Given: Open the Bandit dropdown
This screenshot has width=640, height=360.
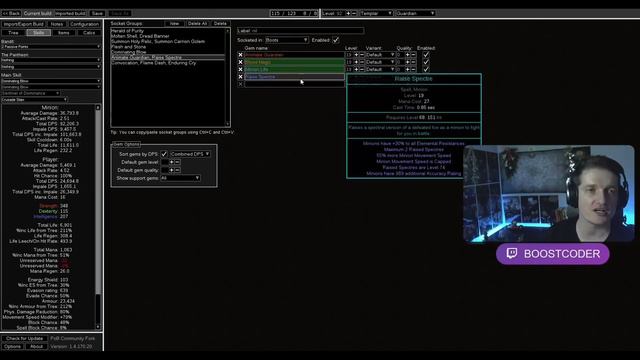Looking at the screenshot, I should coord(51,47).
